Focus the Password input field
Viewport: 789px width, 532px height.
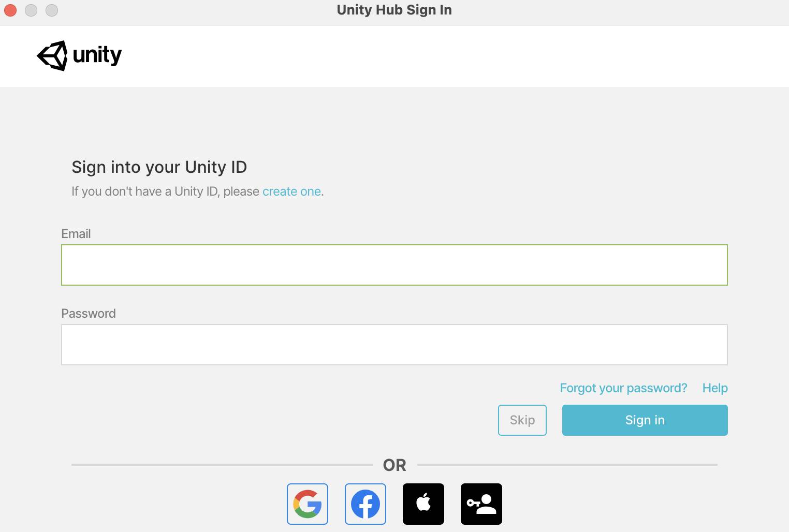pos(394,345)
